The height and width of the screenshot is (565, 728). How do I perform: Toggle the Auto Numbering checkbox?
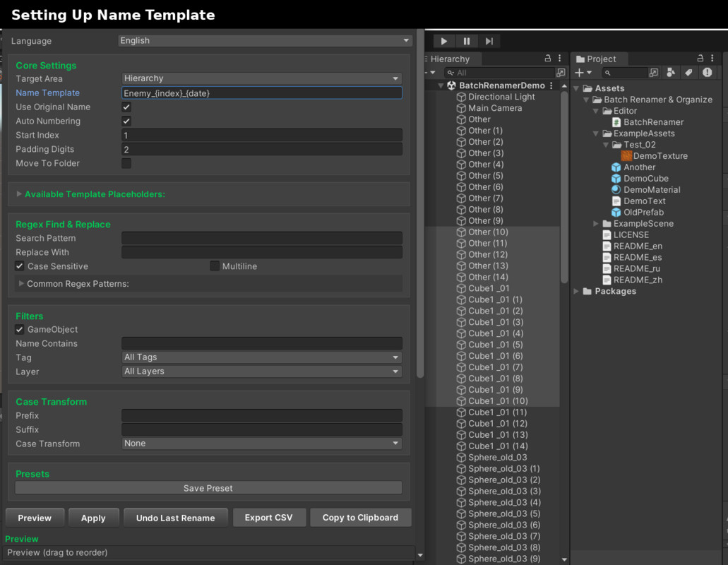[x=126, y=121]
